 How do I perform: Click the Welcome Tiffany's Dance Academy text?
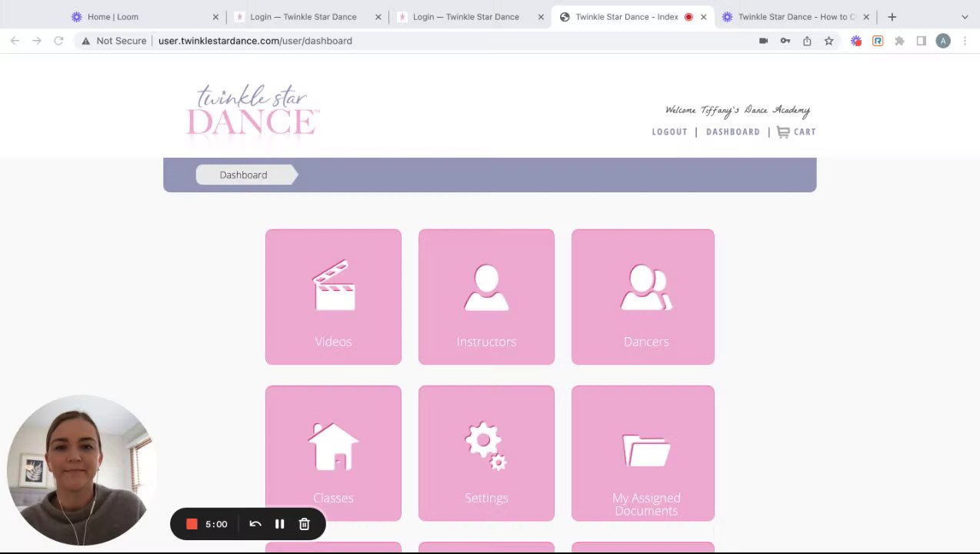pyautogui.click(x=738, y=110)
